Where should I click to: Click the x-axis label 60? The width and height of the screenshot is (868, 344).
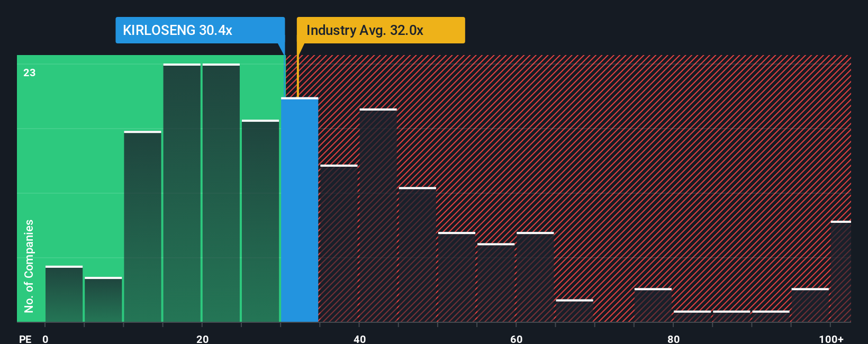click(516, 339)
